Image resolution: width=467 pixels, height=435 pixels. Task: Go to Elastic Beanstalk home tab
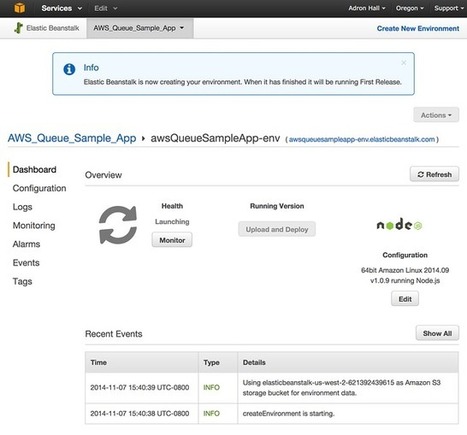[47, 28]
